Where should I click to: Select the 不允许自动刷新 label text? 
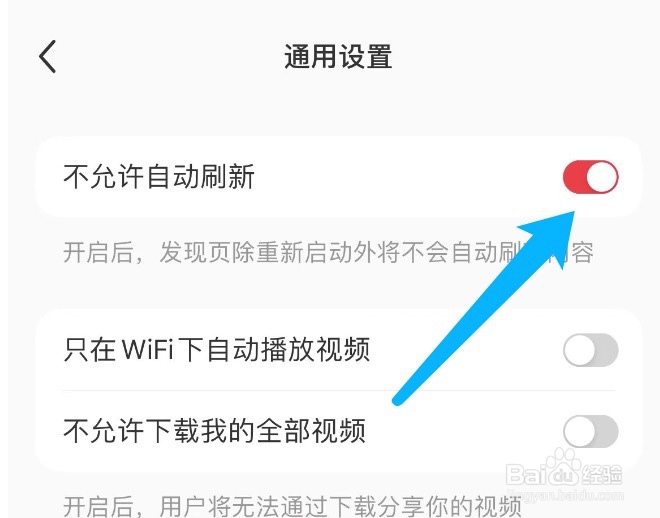click(159, 176)
